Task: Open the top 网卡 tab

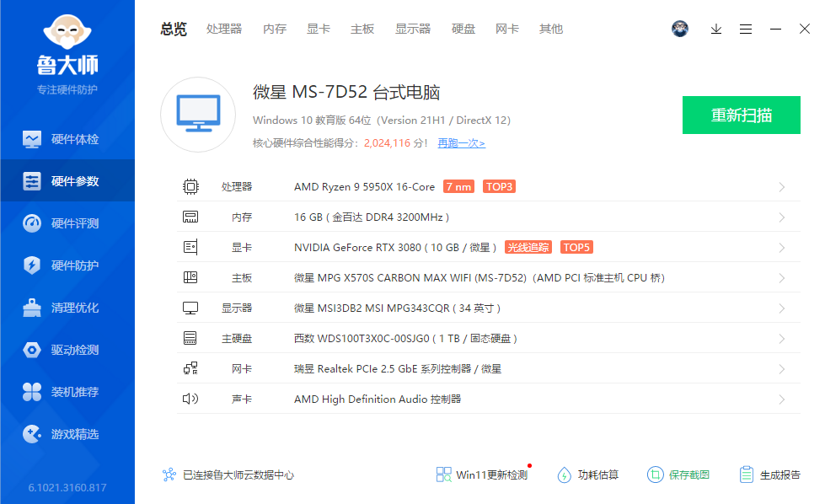Action: coord(506,29)
